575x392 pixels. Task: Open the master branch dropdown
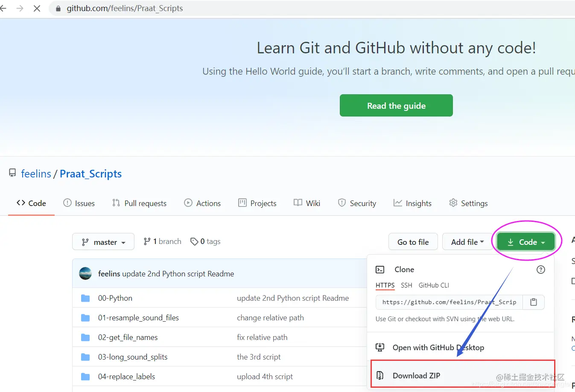point(103,242)
